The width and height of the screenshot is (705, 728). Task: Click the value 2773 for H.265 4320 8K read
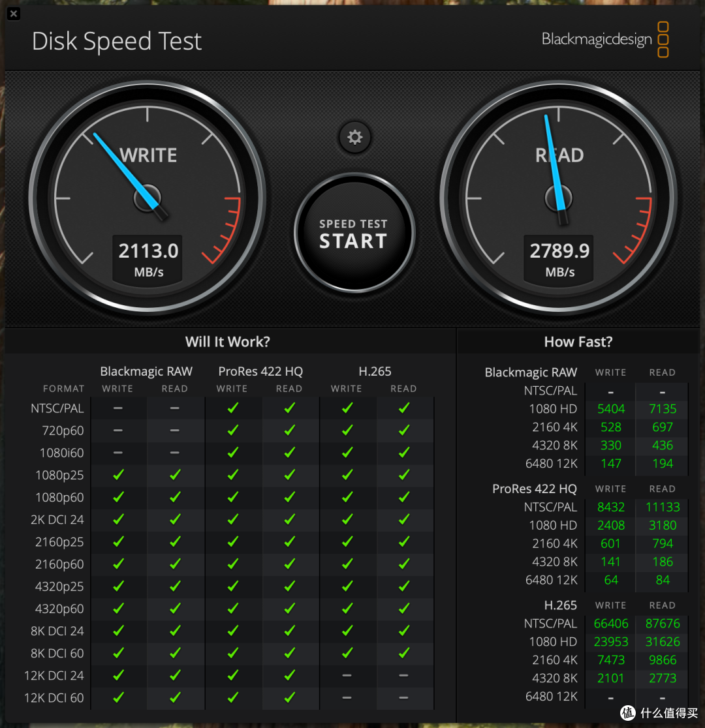click(663, 679)
